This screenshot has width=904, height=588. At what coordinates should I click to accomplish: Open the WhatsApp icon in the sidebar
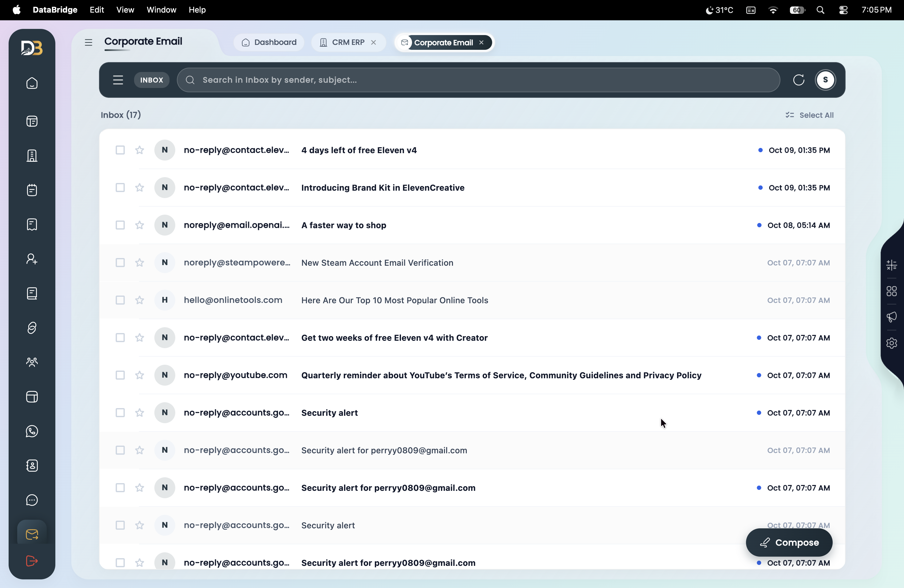pyautogui.click(x=32, y=431)
